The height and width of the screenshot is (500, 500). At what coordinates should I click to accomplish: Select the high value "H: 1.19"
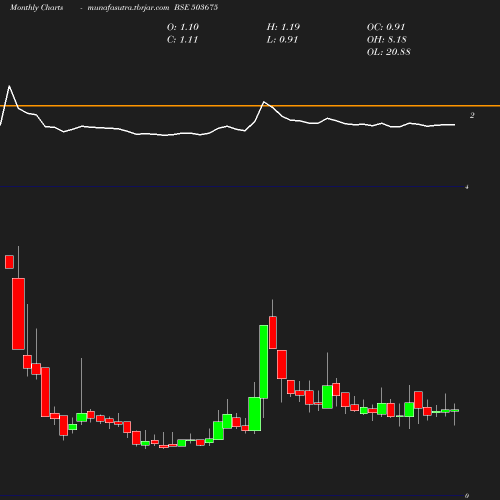[283, 27]
